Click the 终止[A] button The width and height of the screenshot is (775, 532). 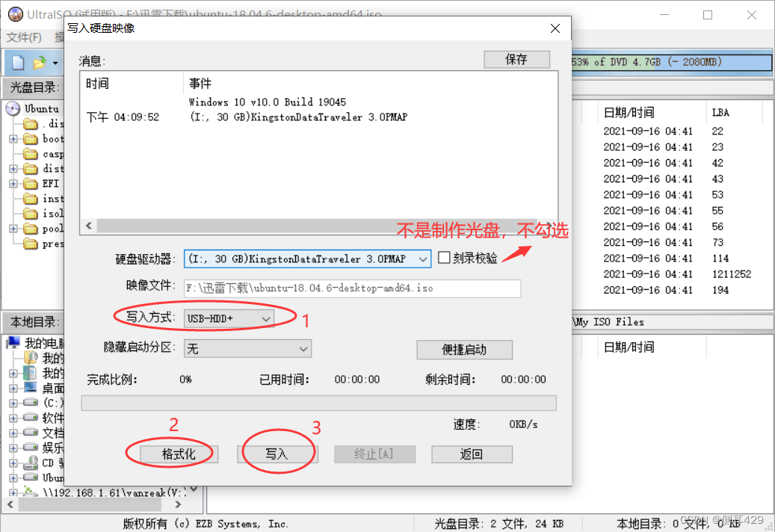[x=374, y=454]
